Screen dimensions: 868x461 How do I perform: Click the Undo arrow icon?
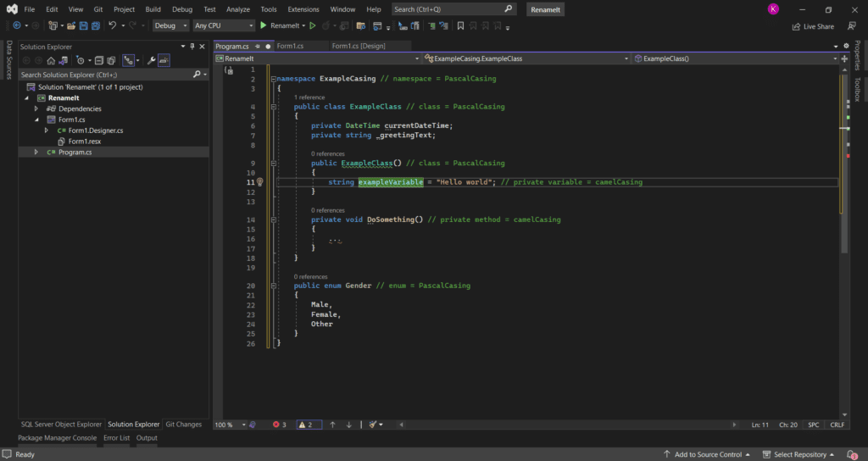(113, 25)
